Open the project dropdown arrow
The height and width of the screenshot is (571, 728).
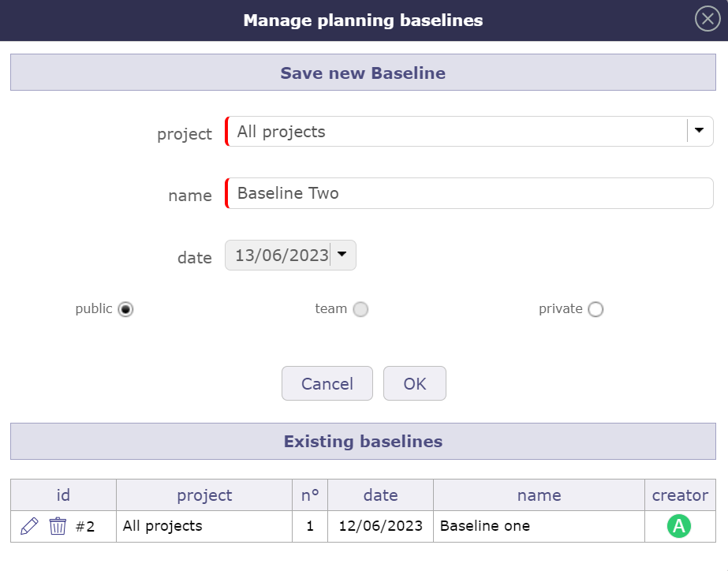pos(699,131)
